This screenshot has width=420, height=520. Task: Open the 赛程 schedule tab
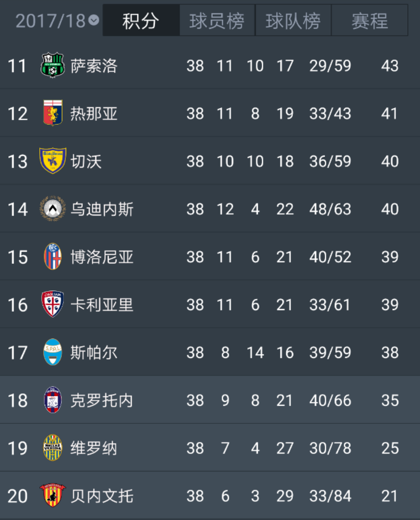(369, 21)
